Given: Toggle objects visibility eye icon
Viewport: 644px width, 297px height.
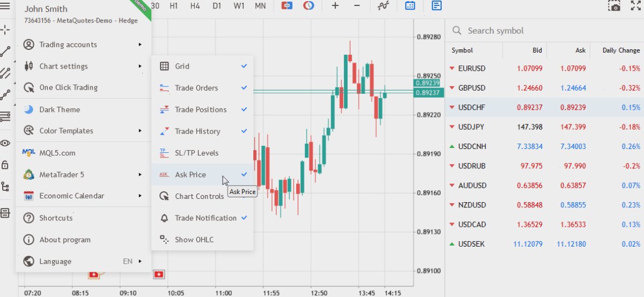Looking at the screenshot, I should click(5, 143).
